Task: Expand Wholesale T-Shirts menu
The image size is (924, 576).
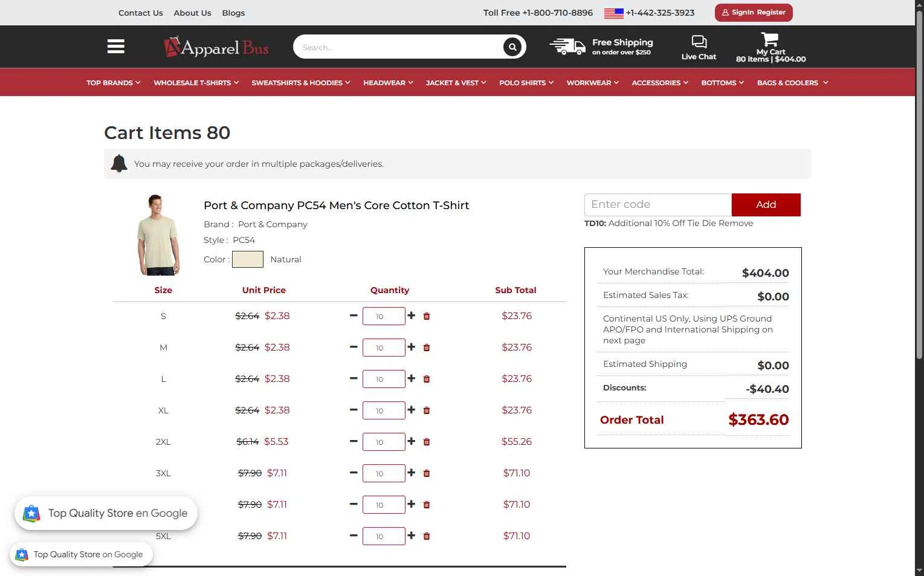Action: pyautogui.click(x=196, y=83)
